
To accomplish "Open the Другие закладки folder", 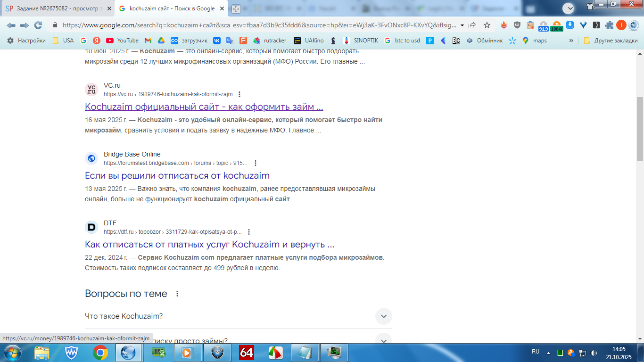I will click(611, 41).
